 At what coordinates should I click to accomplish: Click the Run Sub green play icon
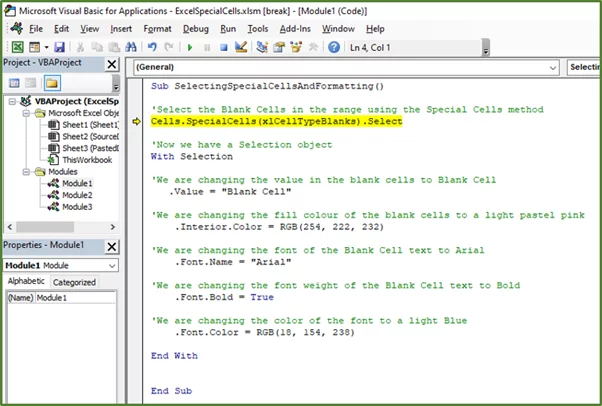[190, 48]
